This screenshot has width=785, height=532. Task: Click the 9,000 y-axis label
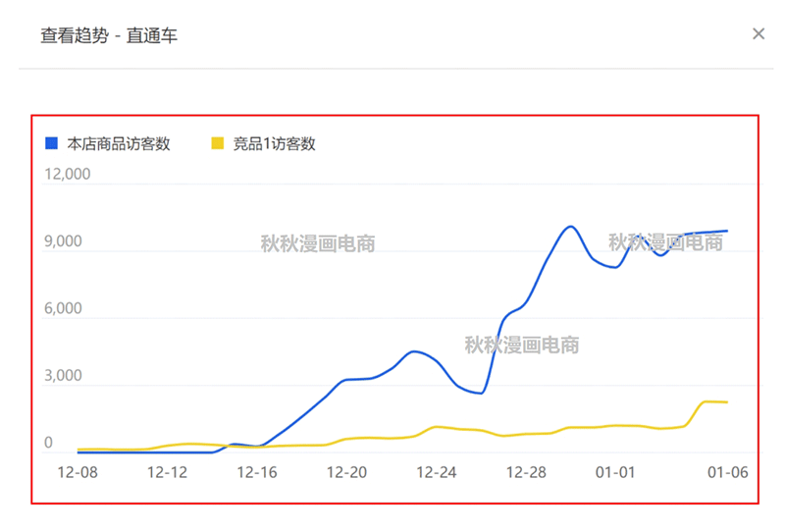63,242
